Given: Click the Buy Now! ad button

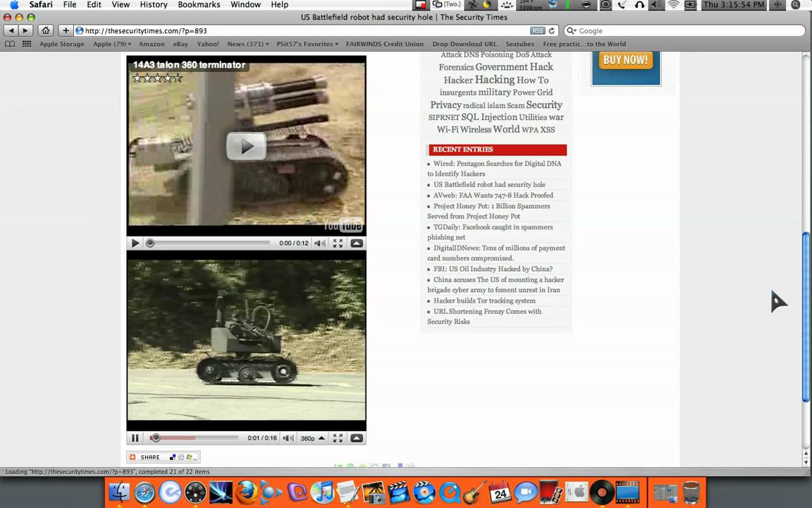Looking at the screenshot, I should [x=626, y=59].
